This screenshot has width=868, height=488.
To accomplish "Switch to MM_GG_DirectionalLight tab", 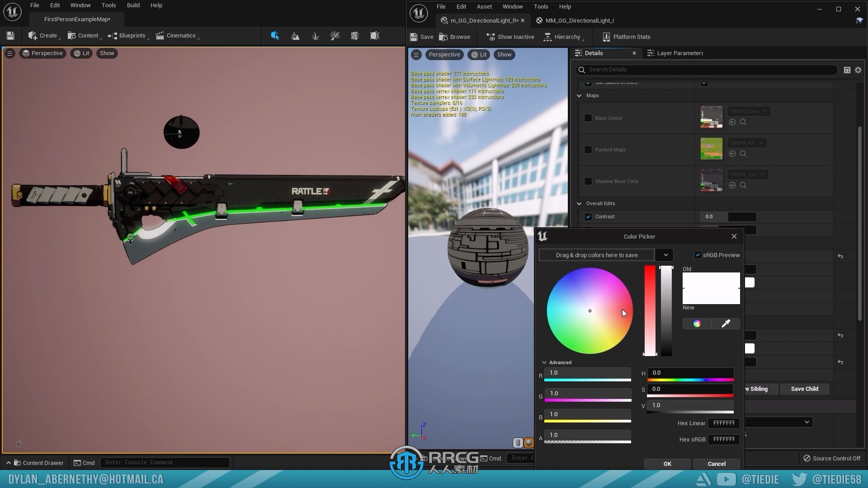I will pos(575,20).
